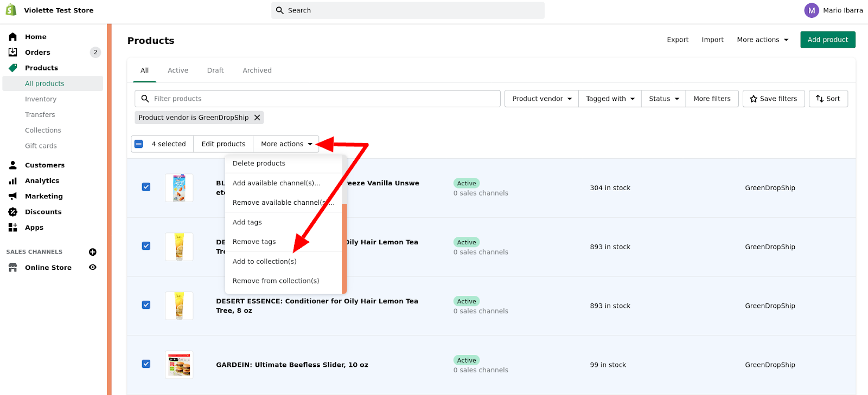Open Gift cards submenu
The image size is (868, 395).
41,146
